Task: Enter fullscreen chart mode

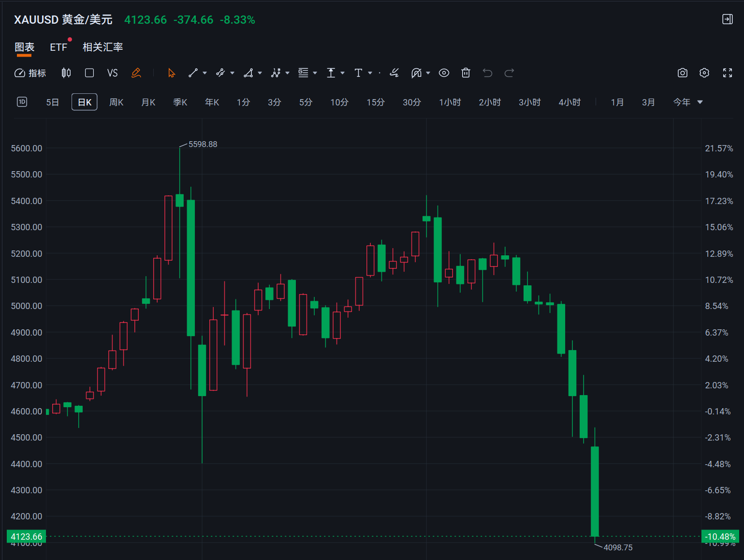Action: [x=727, y=73]
